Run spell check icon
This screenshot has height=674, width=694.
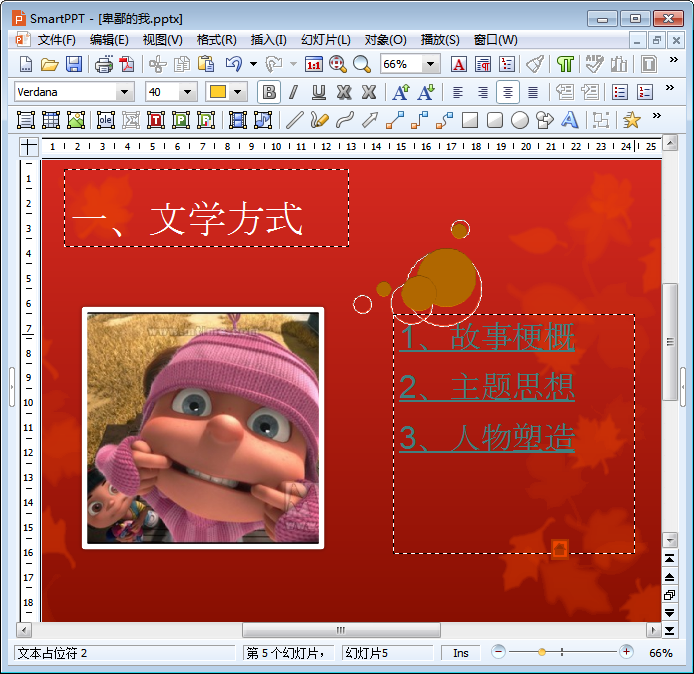click(594, 65)
